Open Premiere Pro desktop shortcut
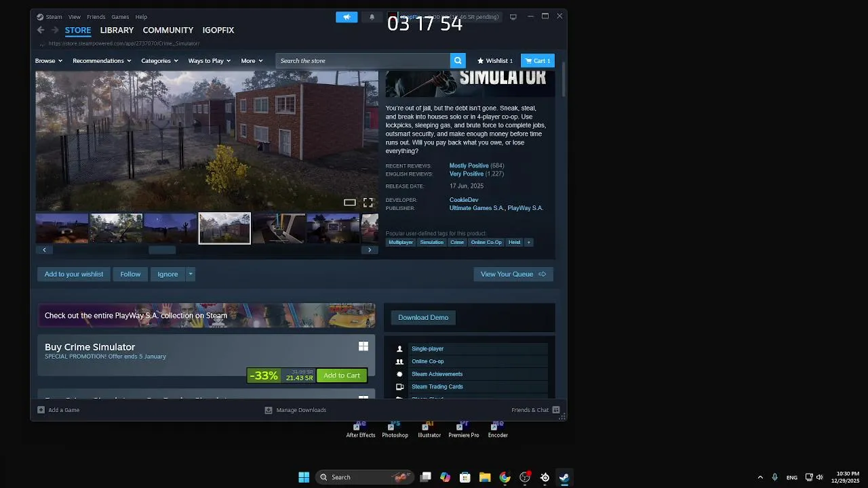The width and height of the screenshot is (868, 488). [464, 430]
